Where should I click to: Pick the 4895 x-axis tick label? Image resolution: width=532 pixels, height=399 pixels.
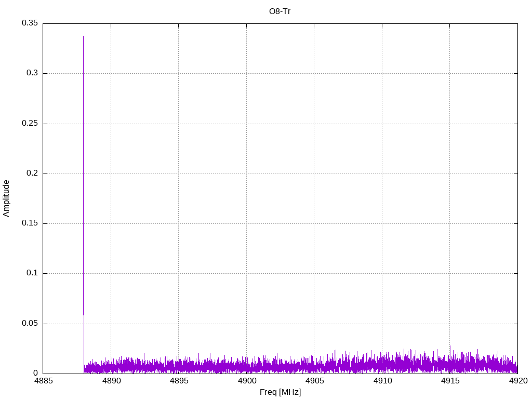click(x=179, y=381)
